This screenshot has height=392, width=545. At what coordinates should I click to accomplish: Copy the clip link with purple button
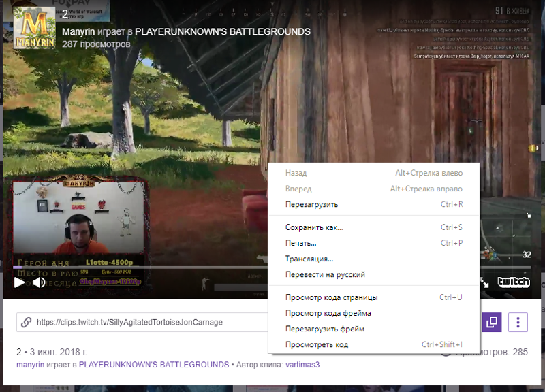coord(492,322)
